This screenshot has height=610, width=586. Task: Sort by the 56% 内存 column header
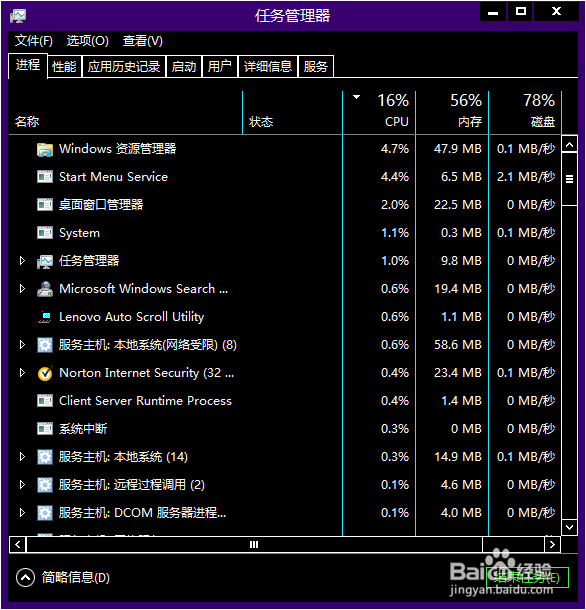tap(452, 113)
